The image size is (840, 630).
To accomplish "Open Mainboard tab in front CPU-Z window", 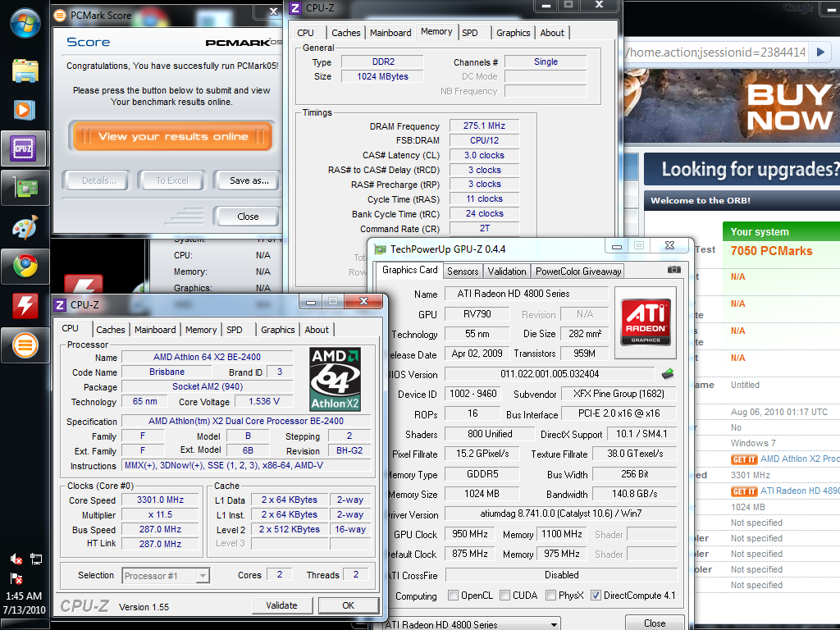I will click(x=155, y=330).
